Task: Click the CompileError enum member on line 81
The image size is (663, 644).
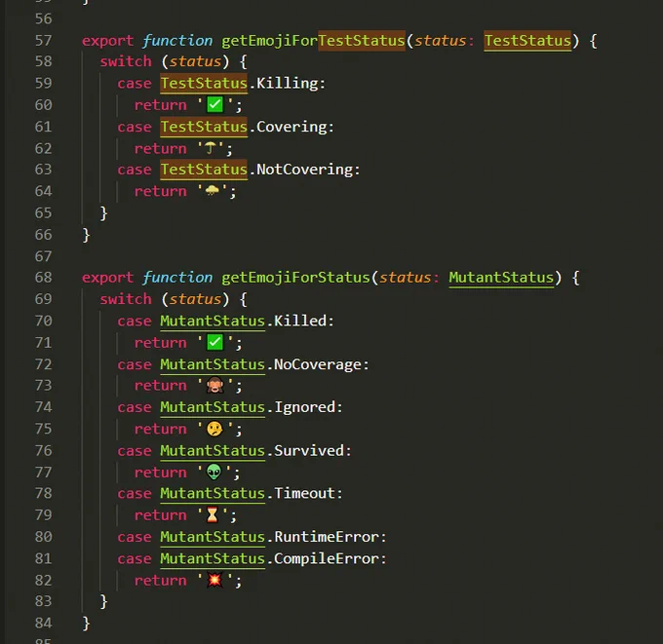Action: (327, 558)
